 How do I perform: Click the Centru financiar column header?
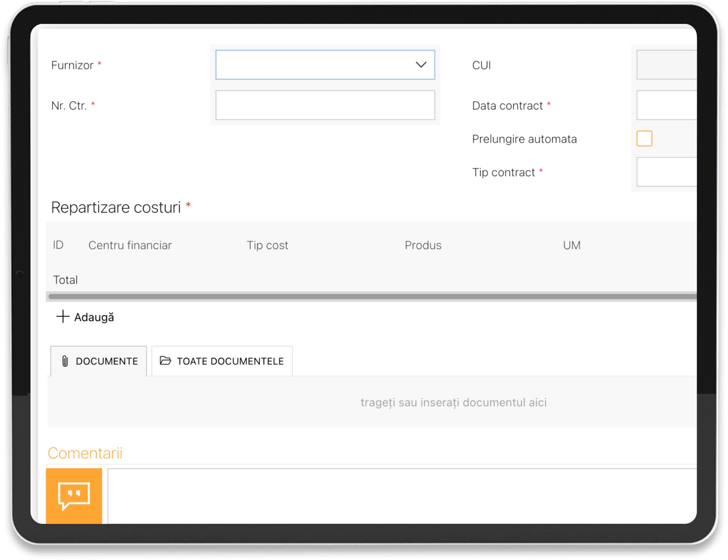(130, 245)
